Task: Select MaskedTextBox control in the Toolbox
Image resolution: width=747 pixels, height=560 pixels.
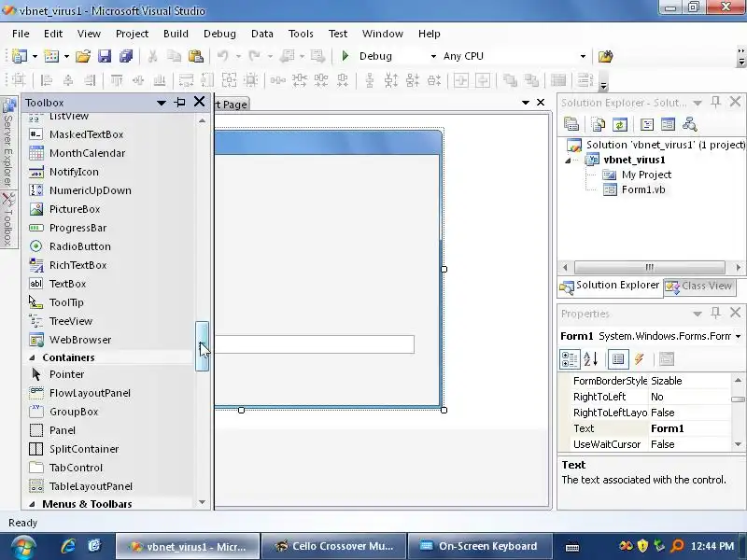Action: (86, 134)
